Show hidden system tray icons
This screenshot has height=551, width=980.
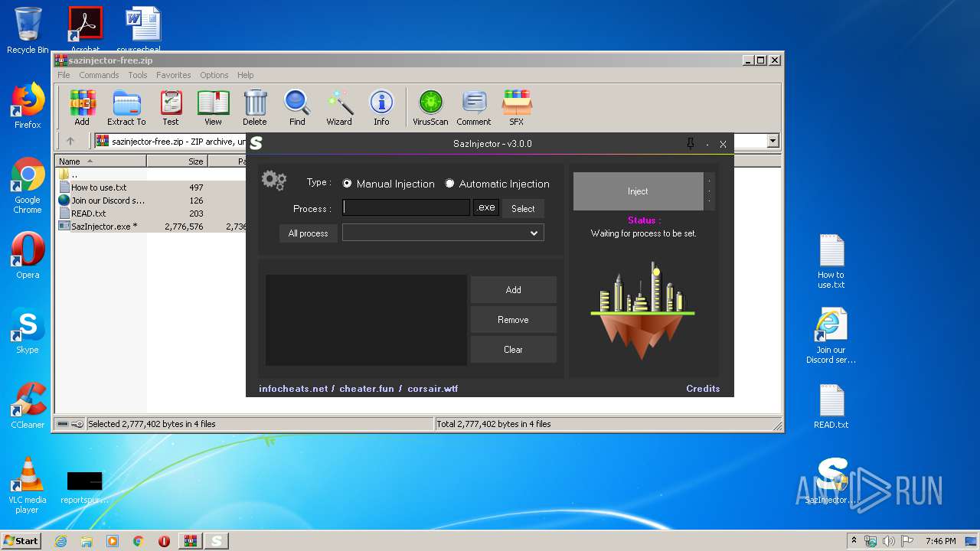click(854, 541)
